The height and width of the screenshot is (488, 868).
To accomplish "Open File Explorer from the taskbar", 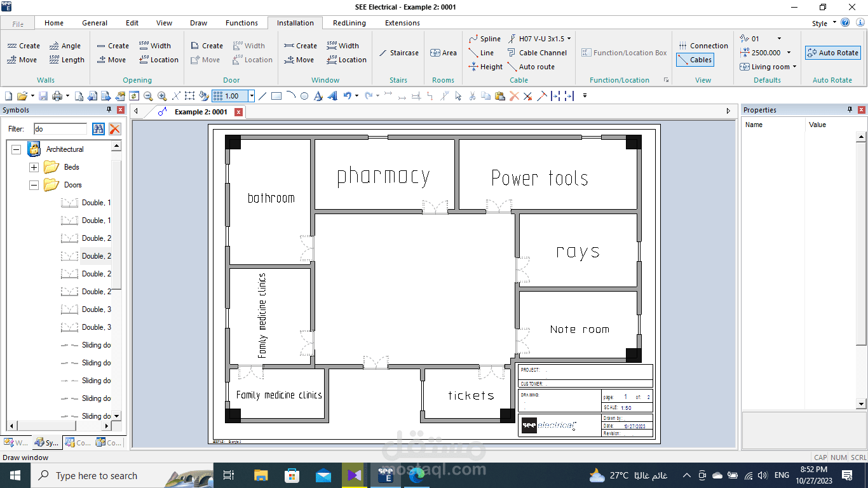I will pyautogui.click(x=261, y=475).
